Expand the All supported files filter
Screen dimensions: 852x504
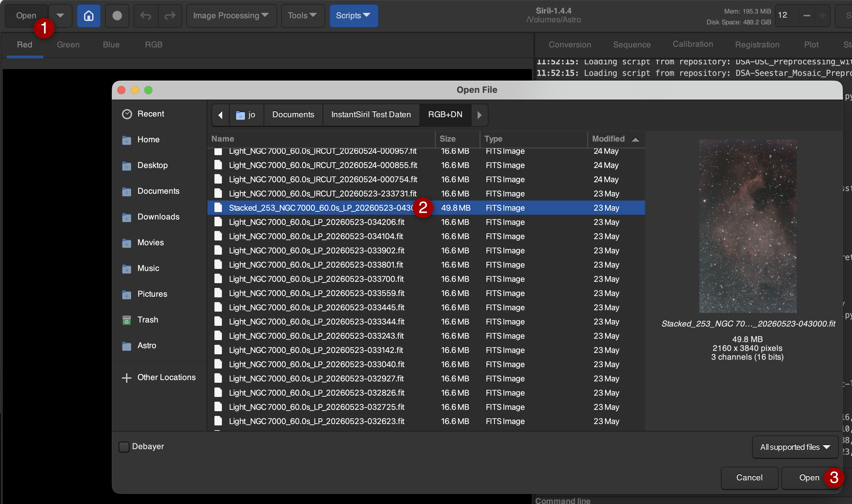795,447
